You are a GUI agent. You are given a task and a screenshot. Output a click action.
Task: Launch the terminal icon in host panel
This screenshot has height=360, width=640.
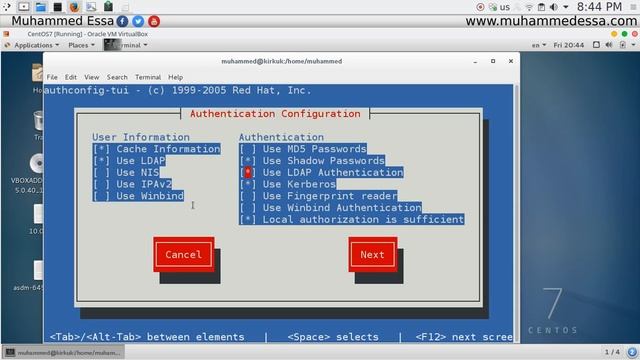point(58,7)
